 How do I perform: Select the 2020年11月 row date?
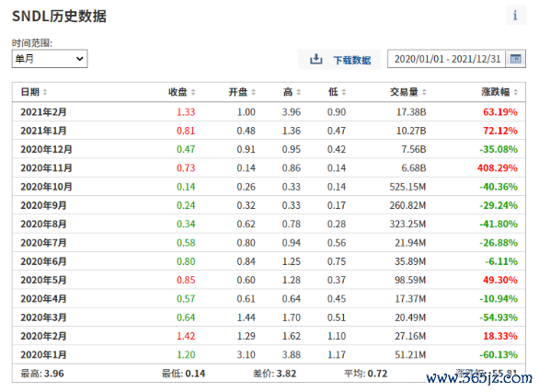[46, 167]
